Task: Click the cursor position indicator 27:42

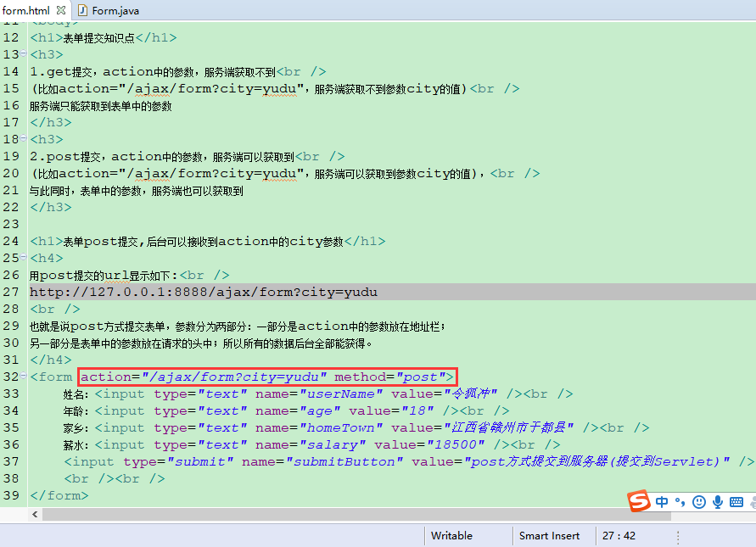Action: (x=621, y=535)
